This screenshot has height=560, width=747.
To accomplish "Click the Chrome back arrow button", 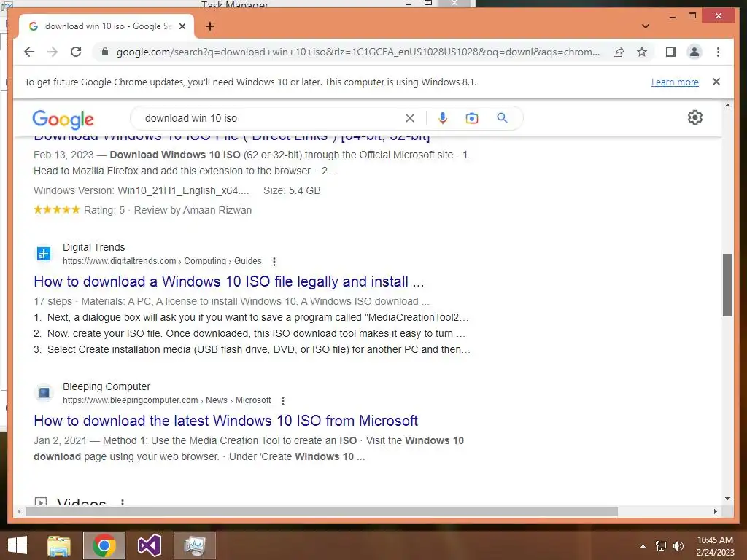I will pos(29,52).
